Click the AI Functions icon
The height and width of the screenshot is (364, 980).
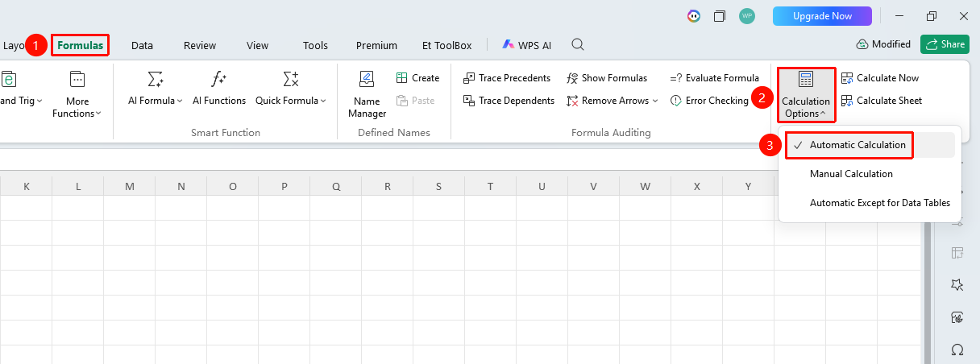[x=218, y=79]
